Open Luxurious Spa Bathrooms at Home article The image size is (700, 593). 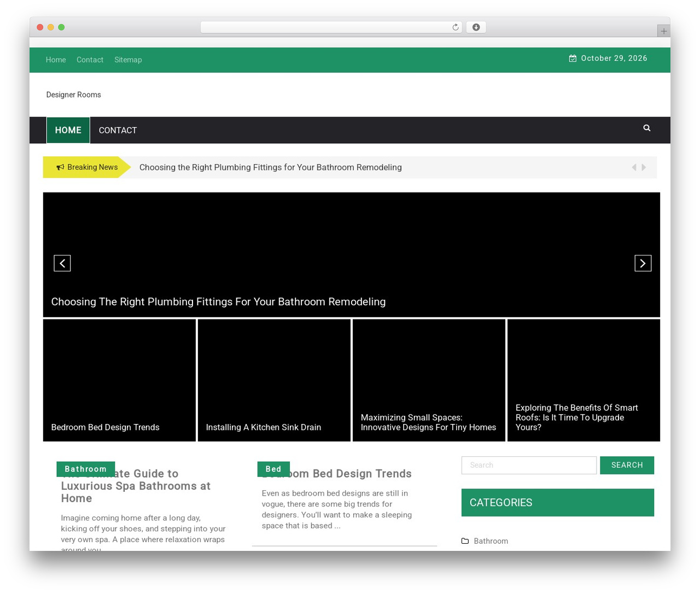pyautogui.click(x=136, y=486)
